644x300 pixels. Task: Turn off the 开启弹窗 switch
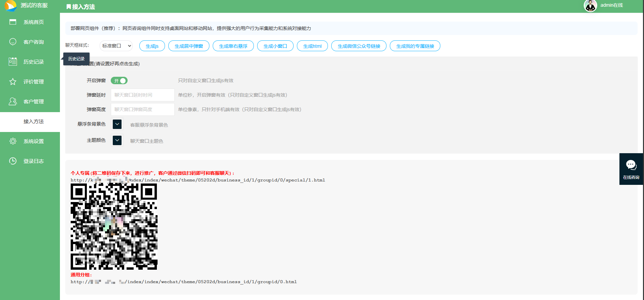(119, 81)
